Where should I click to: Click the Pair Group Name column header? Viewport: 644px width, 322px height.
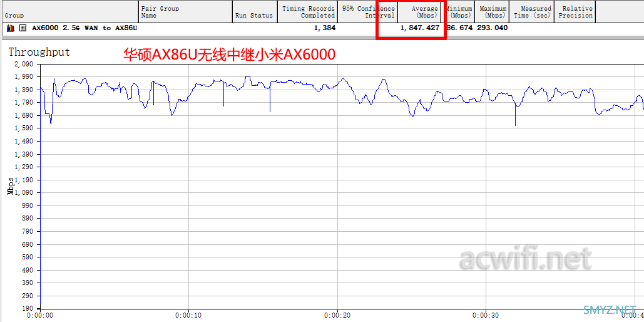(x=186, y=12)
